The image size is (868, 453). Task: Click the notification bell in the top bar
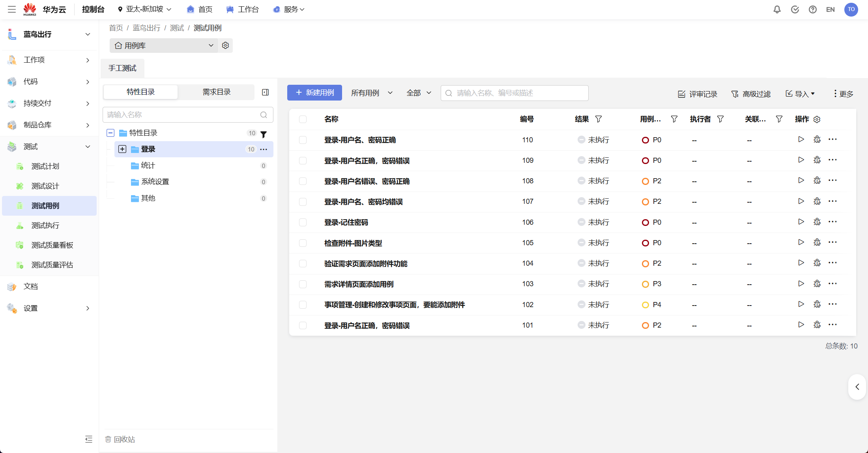(777, 9)
